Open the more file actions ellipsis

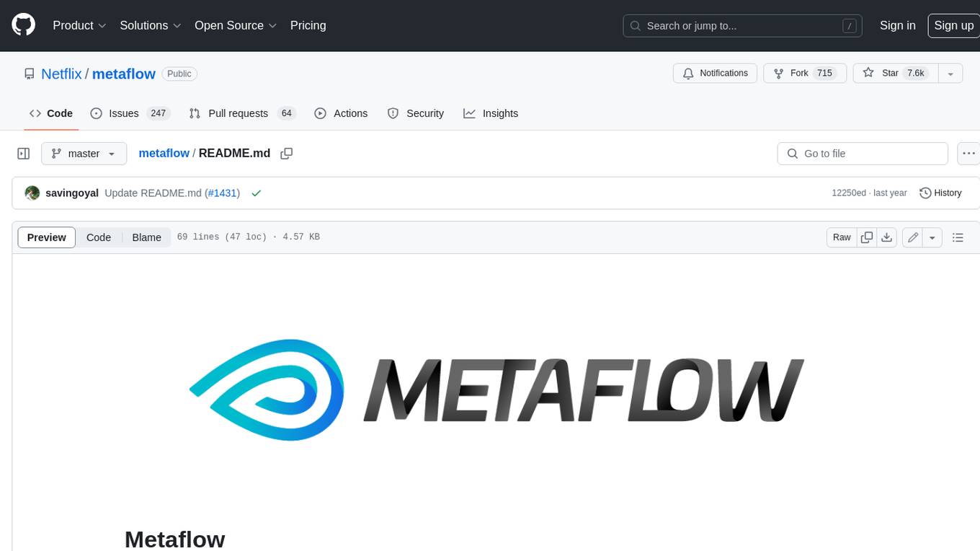pyautogui.click(x=968, y=154)
